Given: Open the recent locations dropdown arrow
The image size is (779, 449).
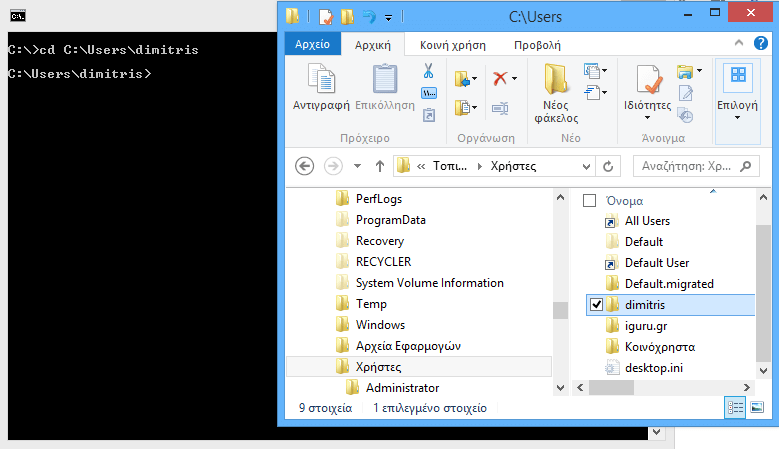Looking at the screenshot, I should click(357, 166).
